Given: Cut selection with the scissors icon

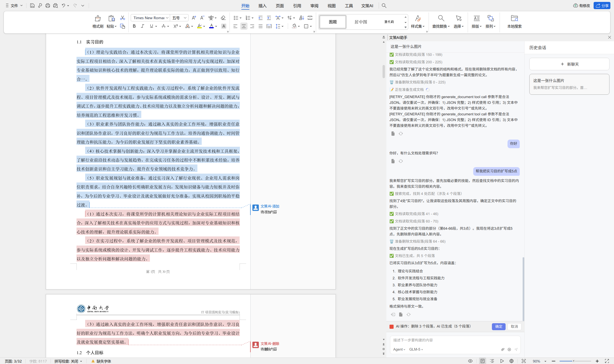Looking at the screenshot, I should 122,18.
